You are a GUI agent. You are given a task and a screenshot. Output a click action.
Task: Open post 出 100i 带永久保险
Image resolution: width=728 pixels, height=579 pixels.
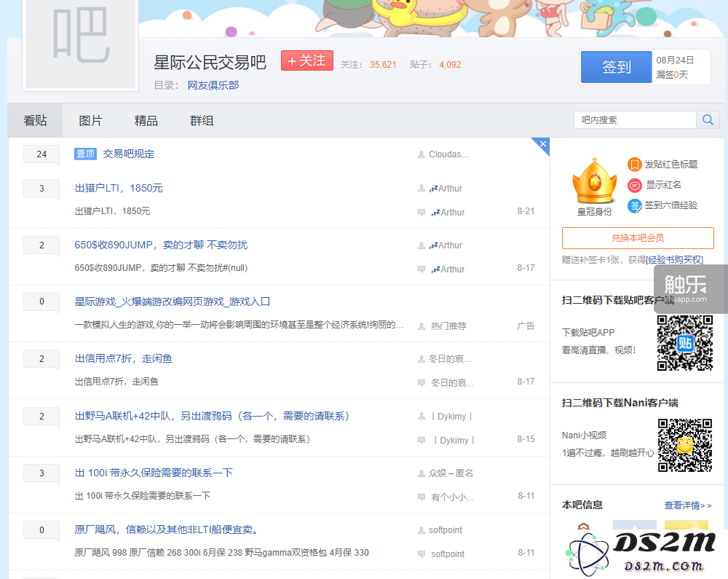(154, 473)
